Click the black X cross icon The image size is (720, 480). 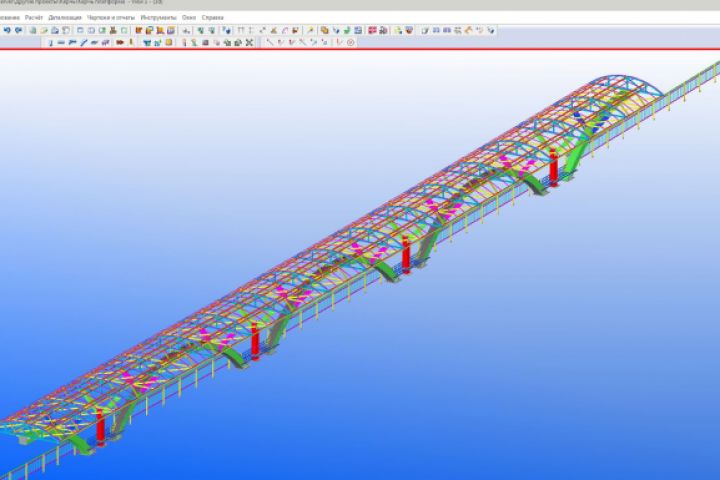(249, 43)
